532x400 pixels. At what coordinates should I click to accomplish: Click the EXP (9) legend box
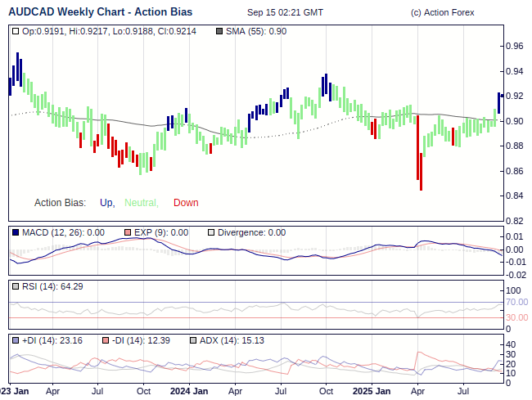pos(128,232)
